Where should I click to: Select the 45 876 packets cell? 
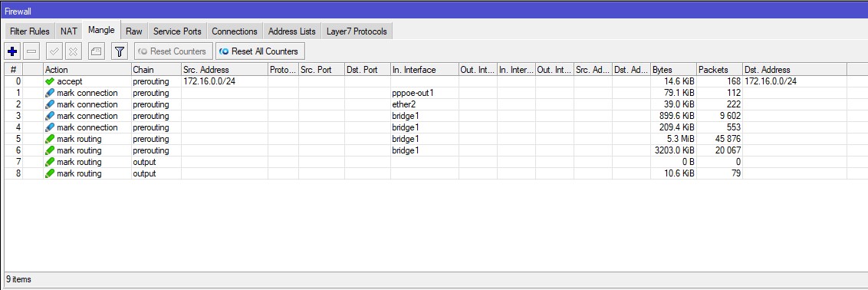719,139
